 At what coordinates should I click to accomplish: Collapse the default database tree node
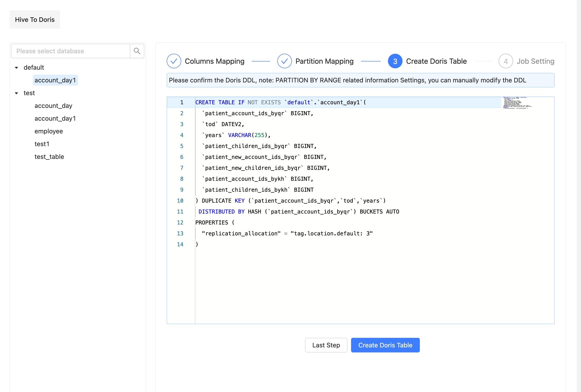point(15,67)
